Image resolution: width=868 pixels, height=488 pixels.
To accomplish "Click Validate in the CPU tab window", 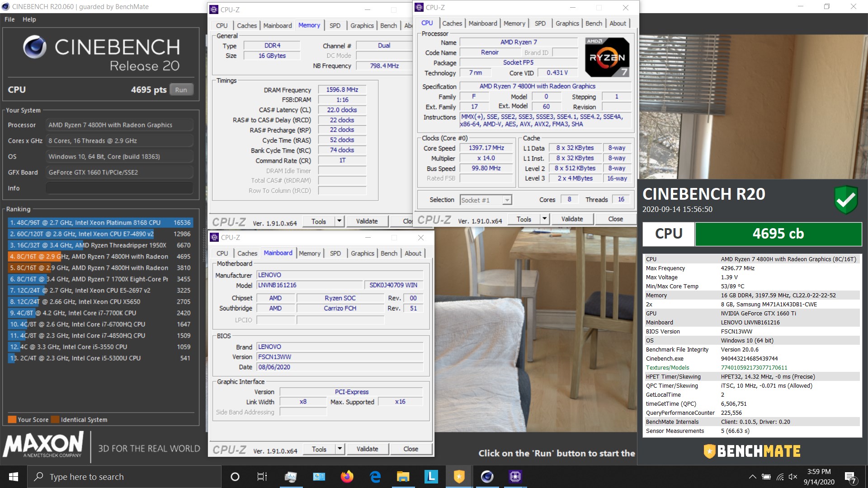I will 572,219.
